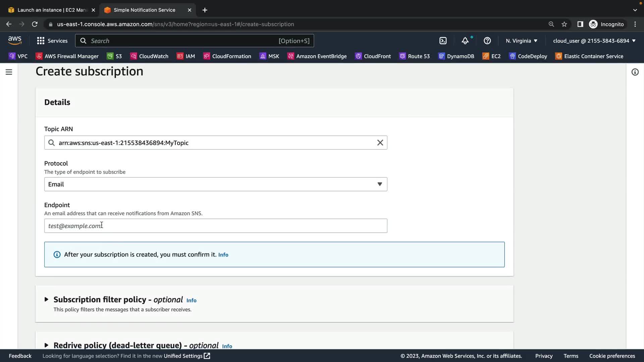Switch to Simple Notification Service tab

pos(144,10)
